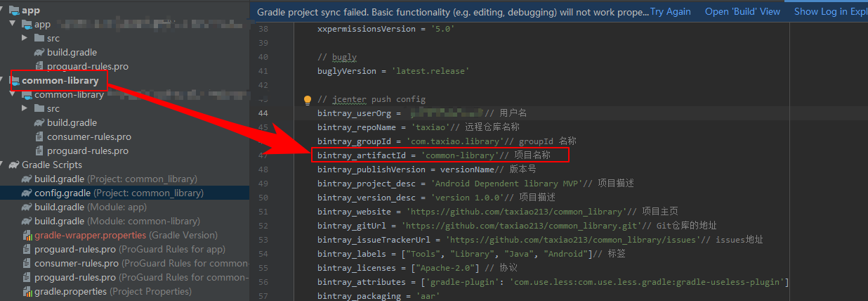Click the yellow lightbulb intention icon

click(307, 100)
